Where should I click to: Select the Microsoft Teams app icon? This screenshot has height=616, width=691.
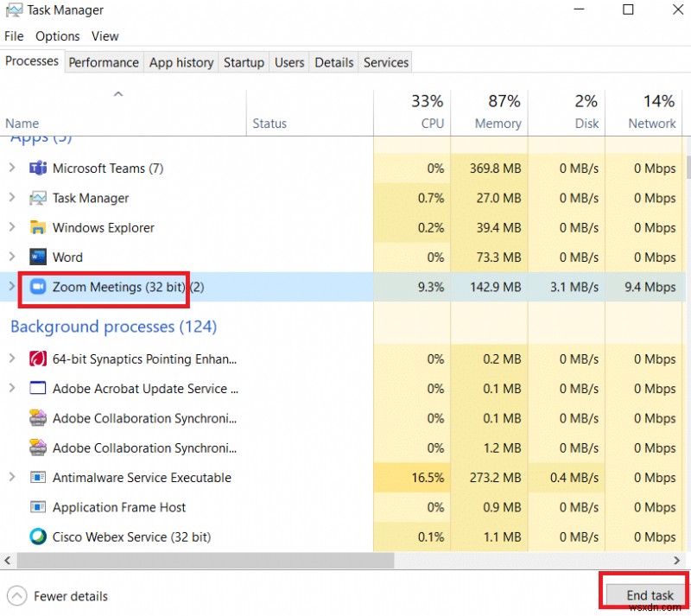point(38,168)
